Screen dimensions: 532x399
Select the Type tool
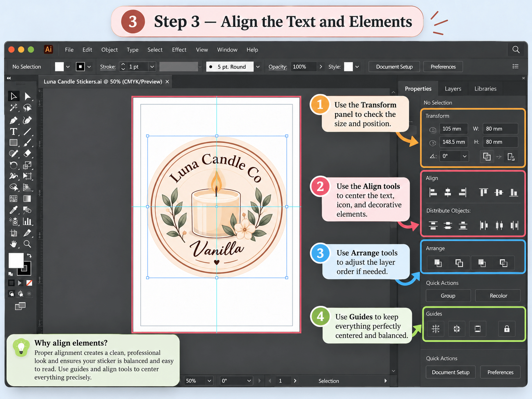14,132
